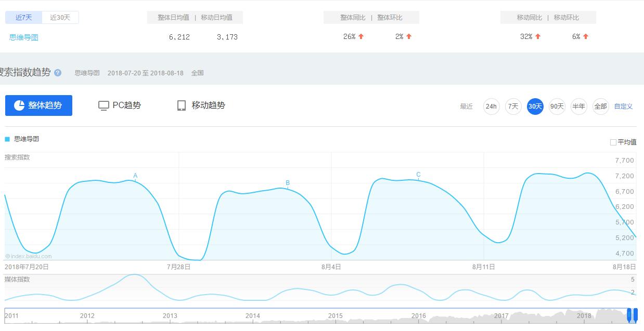644x331 pixels.
Task: Click the 移动同比 column header
Action: (x=530, y=18)
